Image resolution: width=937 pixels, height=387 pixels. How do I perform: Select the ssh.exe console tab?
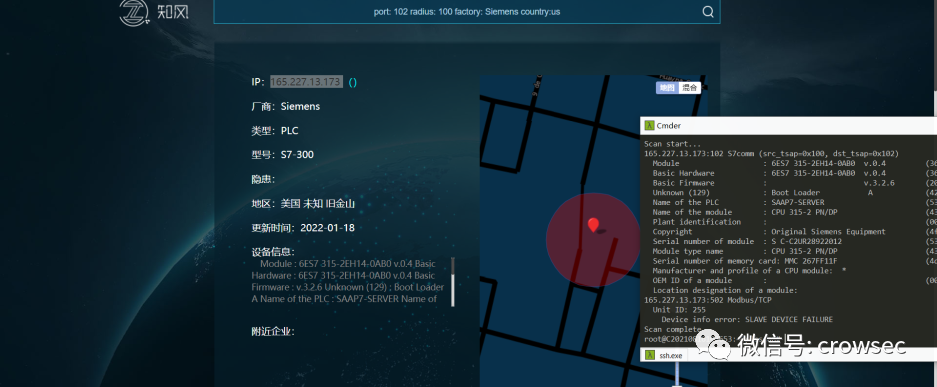tap(665, 355)
